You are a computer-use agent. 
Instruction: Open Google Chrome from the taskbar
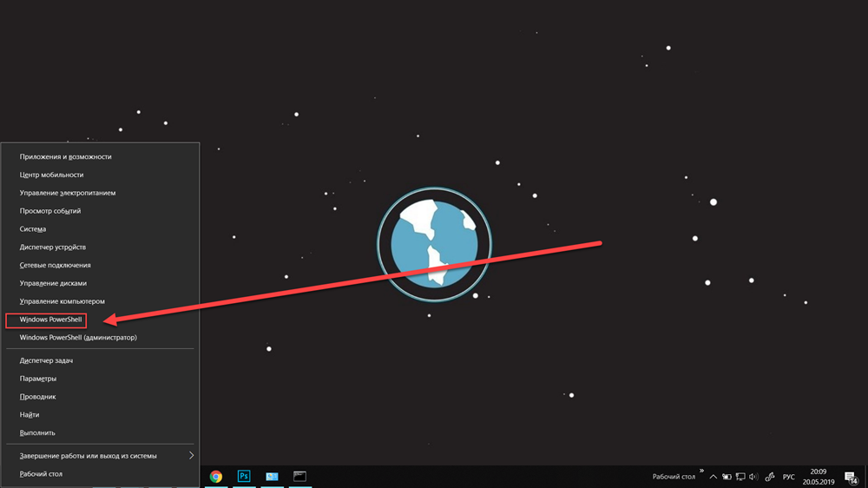[x=216, y=477]
